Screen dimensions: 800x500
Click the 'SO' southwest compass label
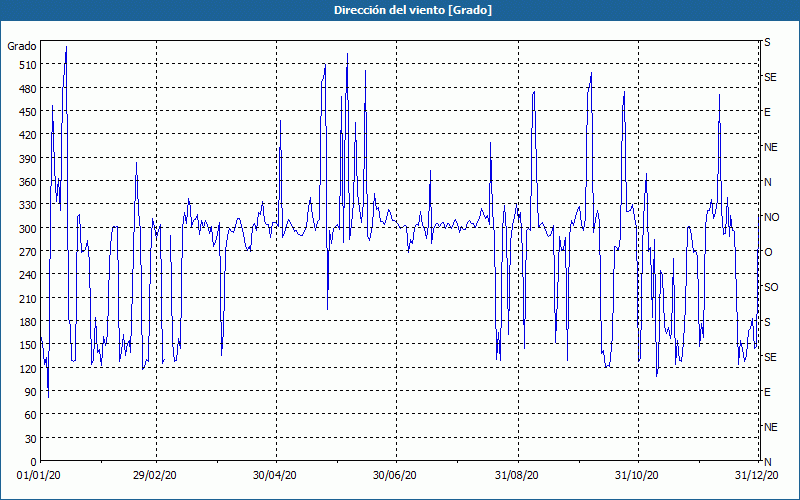click(x=771, y=287)
